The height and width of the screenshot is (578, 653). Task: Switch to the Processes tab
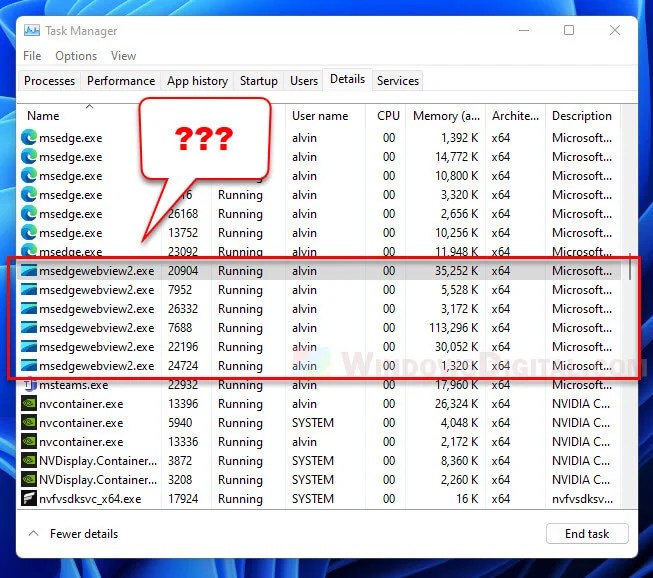[50, 81]
